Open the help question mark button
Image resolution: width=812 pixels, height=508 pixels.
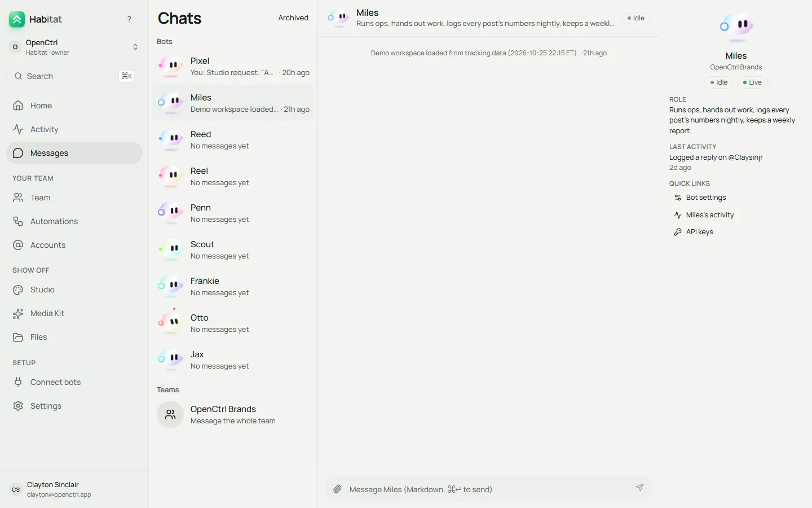129,19
